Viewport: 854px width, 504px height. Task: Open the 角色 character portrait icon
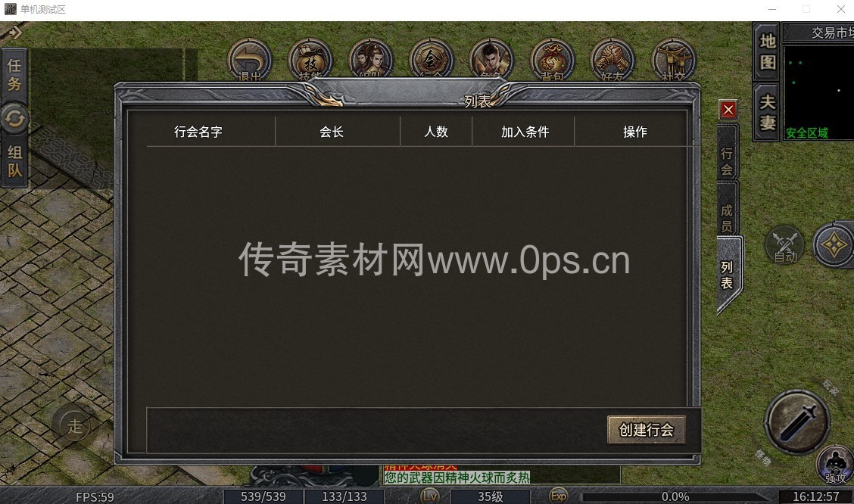(491, 60)
